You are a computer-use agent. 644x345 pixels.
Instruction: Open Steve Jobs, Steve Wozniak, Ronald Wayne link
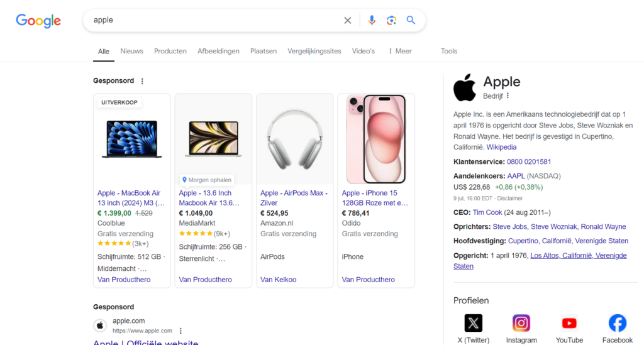(x=559, y=226)
